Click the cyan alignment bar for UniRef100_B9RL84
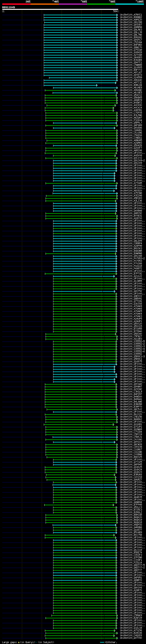 (x=71, y=85)
